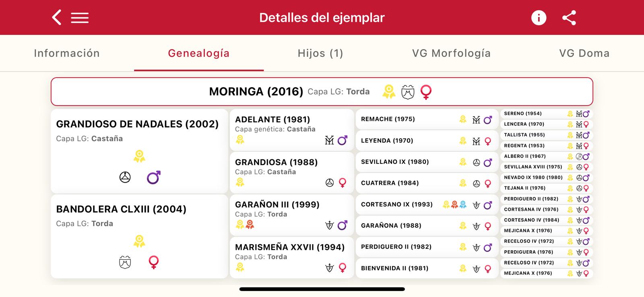Tap the share icon
This screenshot has width=644, height=297.
[569, 18]
